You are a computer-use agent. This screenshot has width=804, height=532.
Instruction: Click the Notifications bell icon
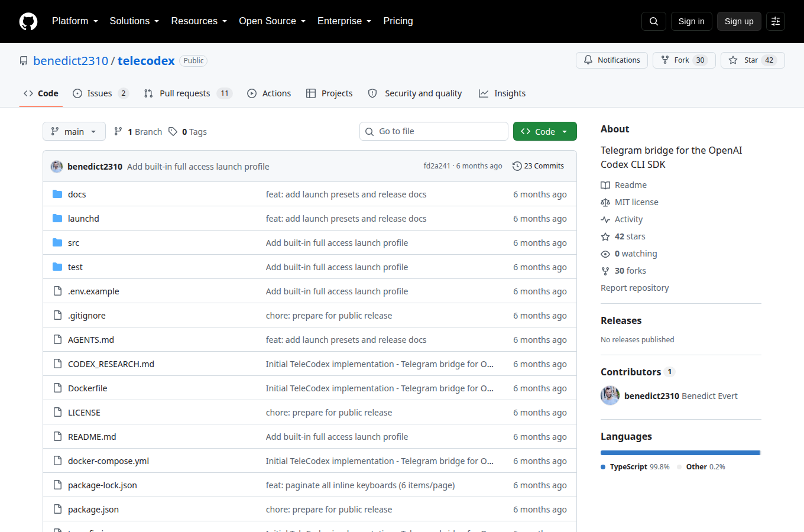pyautogui.click(x=588, y=60)
